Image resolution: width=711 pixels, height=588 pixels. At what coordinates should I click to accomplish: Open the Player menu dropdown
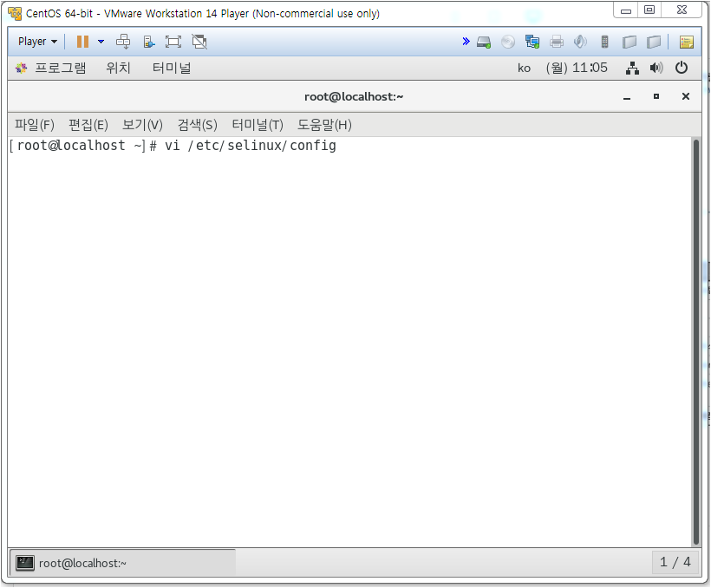(37, 42)
